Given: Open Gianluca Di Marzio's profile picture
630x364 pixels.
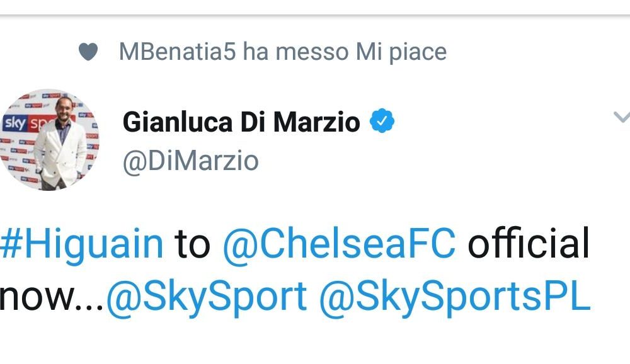Looking at the screenshot, I should click(50, 139).
